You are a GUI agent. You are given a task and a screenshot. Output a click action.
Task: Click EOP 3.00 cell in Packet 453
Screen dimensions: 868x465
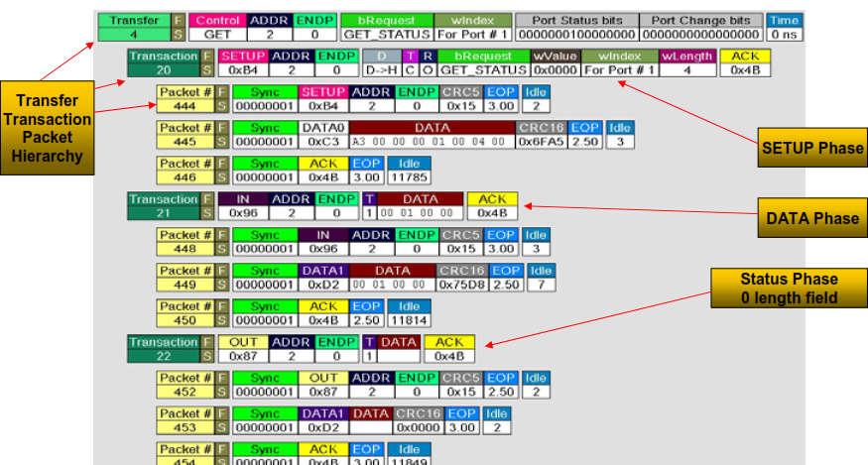click(x=461, y=420)
